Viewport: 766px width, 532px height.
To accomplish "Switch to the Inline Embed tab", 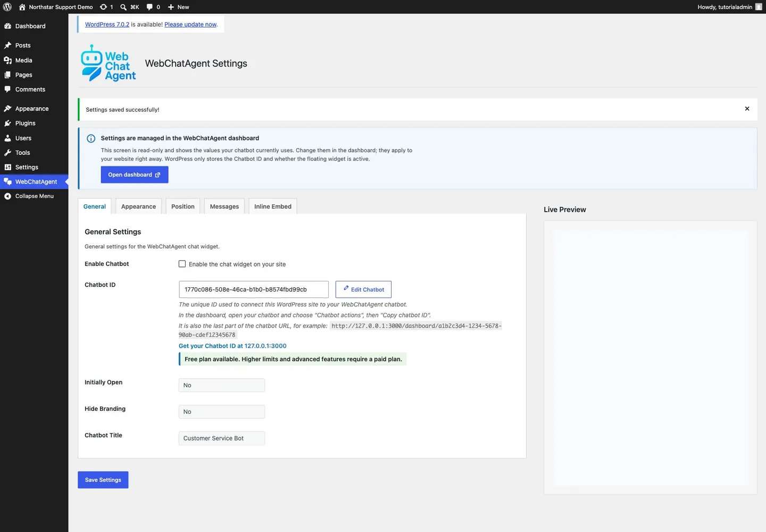I will point(273,206).
